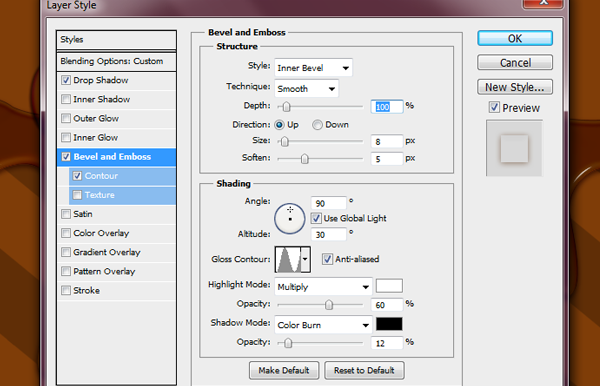Open the Technique dropdown showing Smooth

307,89
